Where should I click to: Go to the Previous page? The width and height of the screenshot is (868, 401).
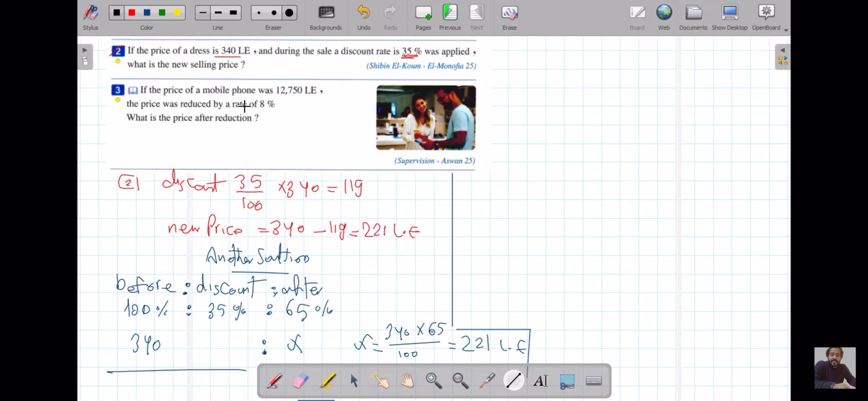coord(450,17)
